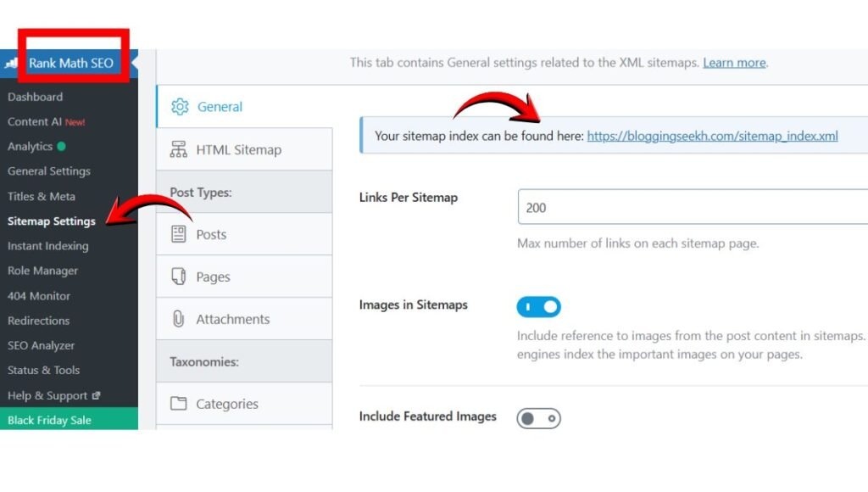
Task: Open Sitemap Settings in the sidebar
Action: point(51,221)
